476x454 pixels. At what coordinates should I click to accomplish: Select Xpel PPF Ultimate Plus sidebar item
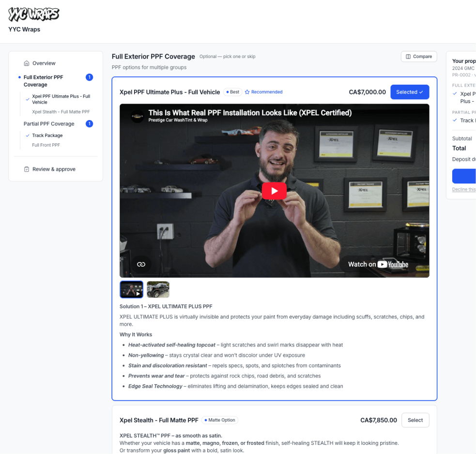61,99
